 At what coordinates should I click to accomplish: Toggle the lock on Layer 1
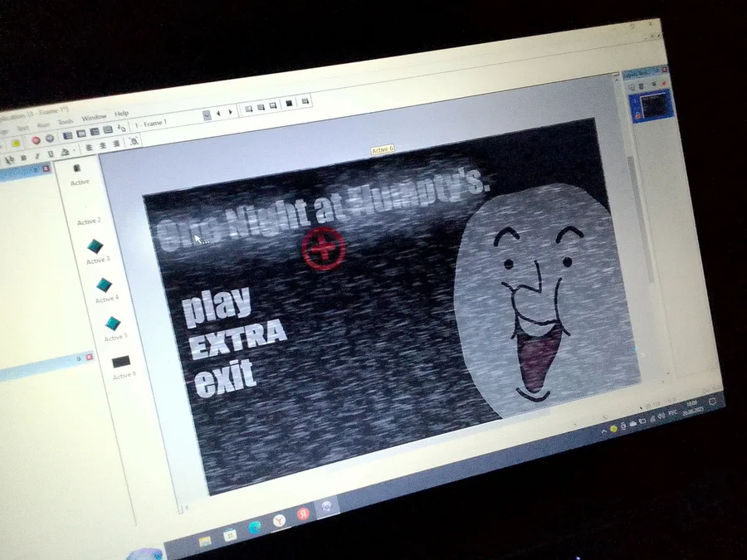coord(637,115)
